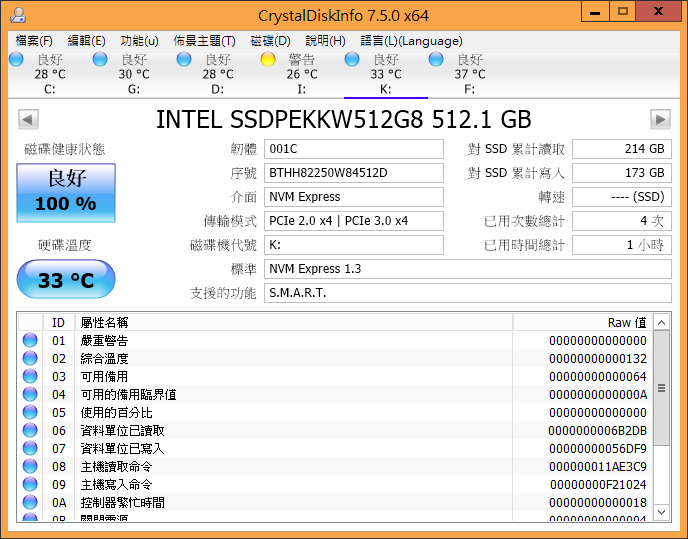
Task: Open the 功能(u) menu
Action: 139,41
